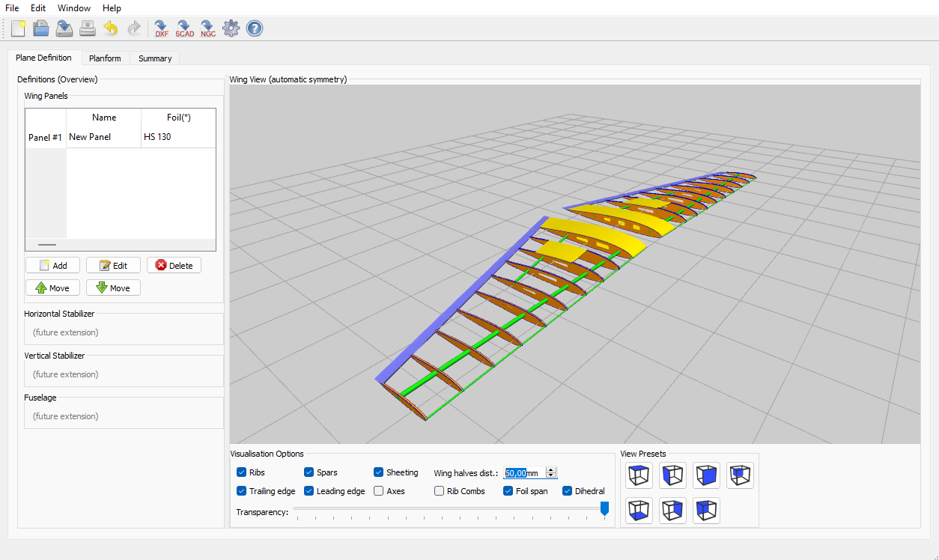Switch to the Planform tab
The image size is (939, 560).
click(105, 58)
